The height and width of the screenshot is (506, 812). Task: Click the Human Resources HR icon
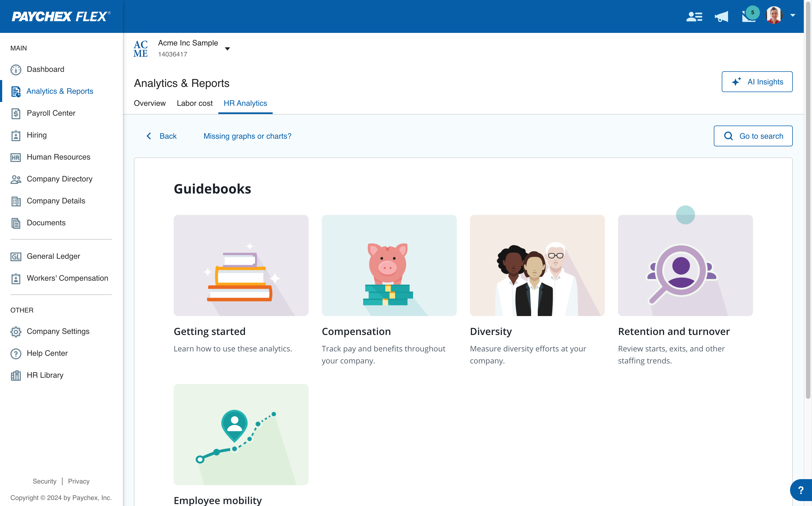16,157
